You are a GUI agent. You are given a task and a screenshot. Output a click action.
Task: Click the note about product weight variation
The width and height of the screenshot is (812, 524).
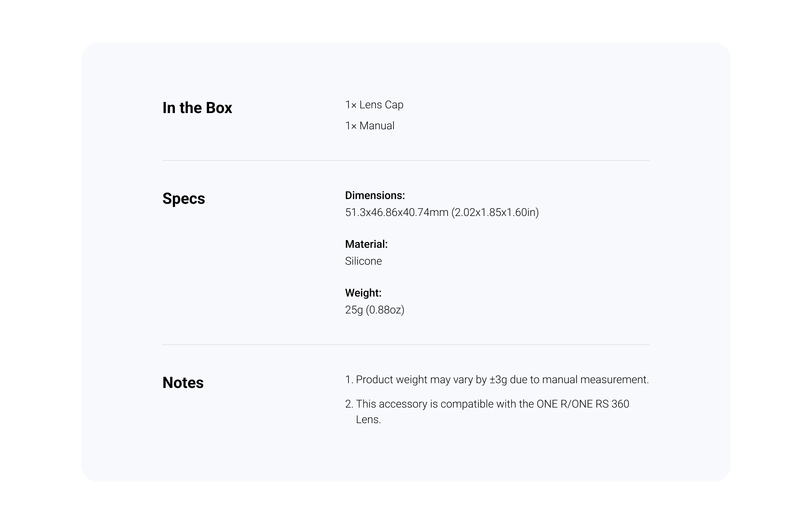tap(497, 380)
